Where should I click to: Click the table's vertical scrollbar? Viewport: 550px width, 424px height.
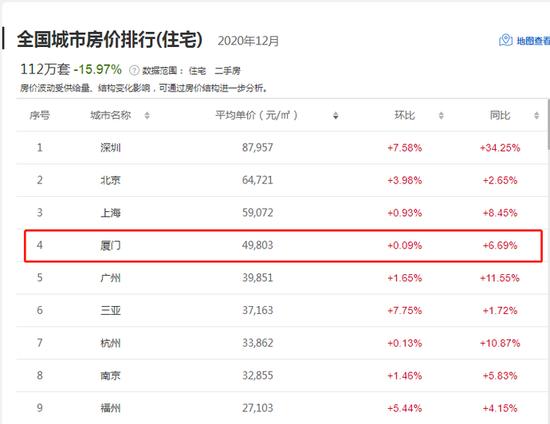point(548,124)
